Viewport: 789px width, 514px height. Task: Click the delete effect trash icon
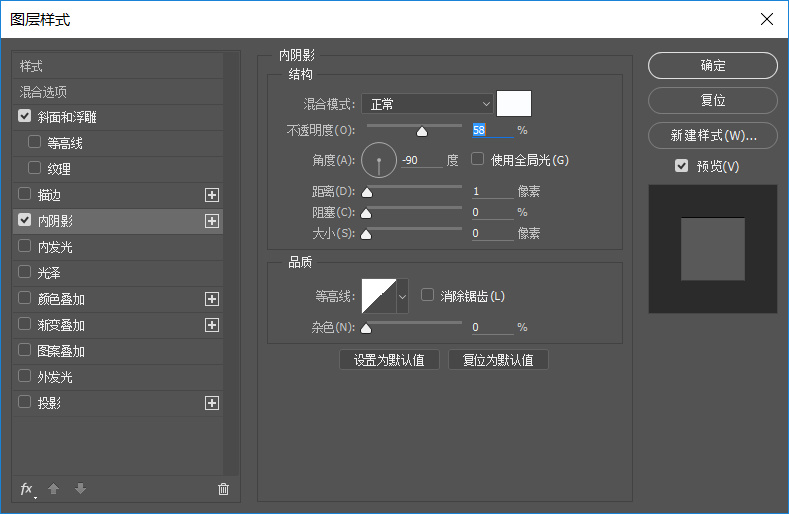tap(223, 489)
